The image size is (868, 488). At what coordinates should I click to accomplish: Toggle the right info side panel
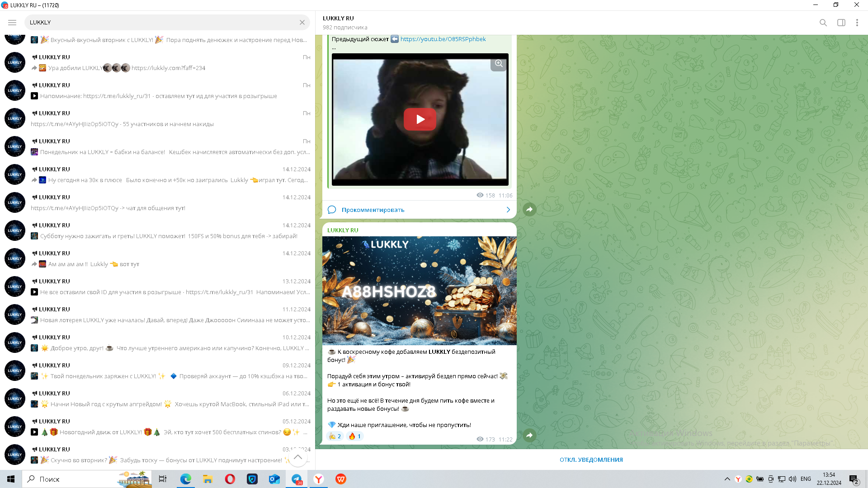[x=841, y=23]
